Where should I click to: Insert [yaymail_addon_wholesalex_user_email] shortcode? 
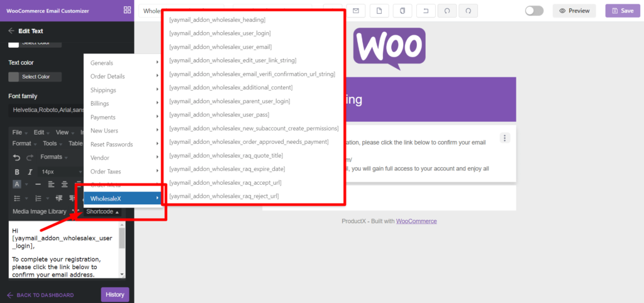tap(220, 47)
